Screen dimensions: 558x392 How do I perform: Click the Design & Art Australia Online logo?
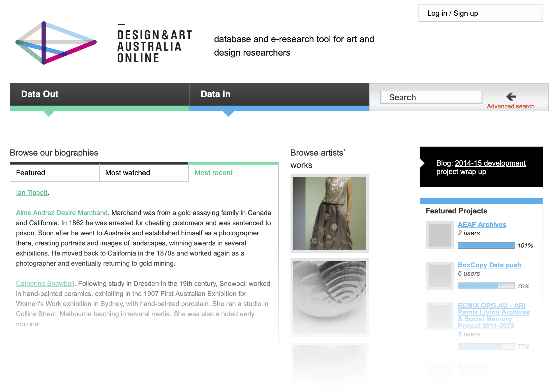click(56, 43)
